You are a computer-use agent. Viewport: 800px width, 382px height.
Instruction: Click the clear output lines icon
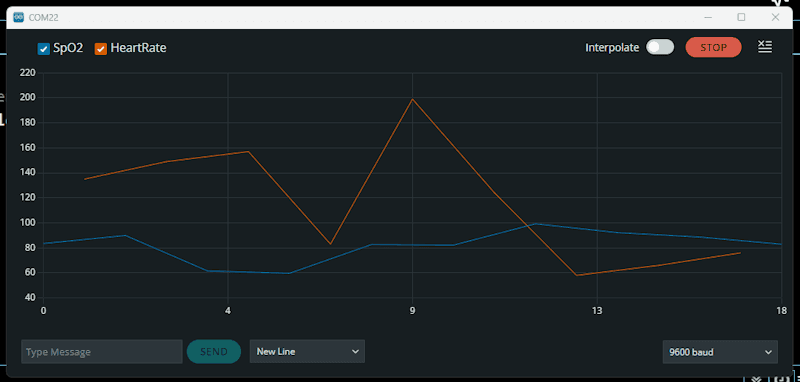pyautogui.click(x=765, y=47)
